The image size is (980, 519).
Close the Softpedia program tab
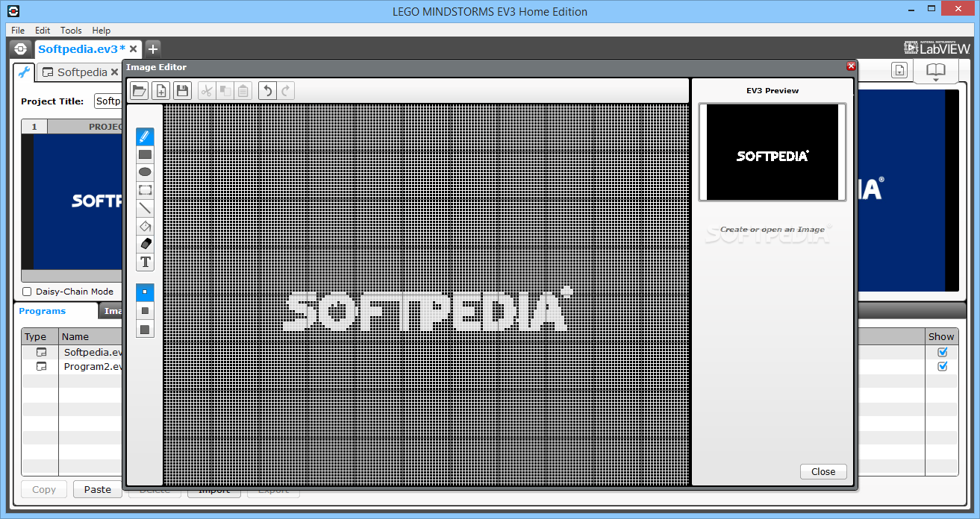(115, 72)
